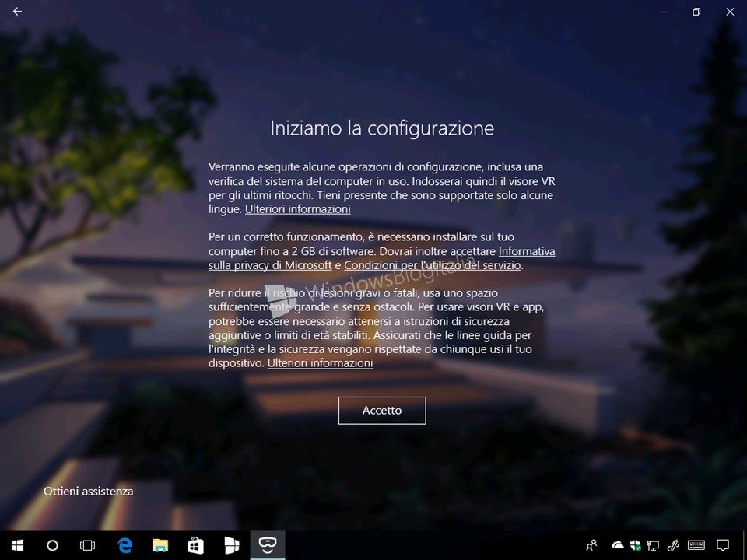Image resolution: width=747 pixels, height=560 pixels.
Task: Open Condizioni per l'utilizzo del servizio link
Action: tap(433, 265)
